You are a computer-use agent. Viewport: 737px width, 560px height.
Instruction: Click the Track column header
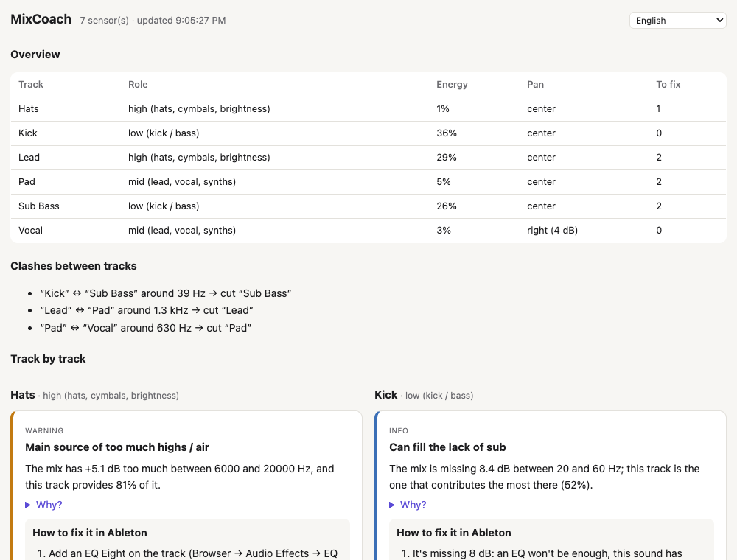click(31, 85)
